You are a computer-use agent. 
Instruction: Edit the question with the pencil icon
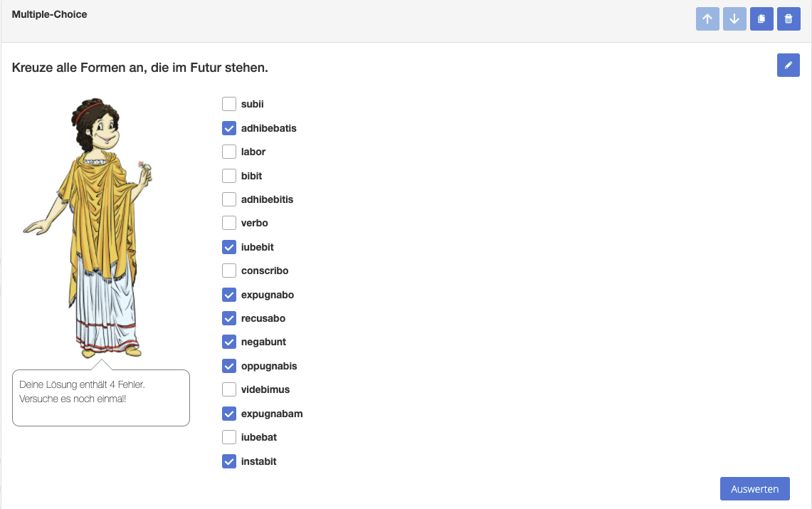[x=789, y=65]
